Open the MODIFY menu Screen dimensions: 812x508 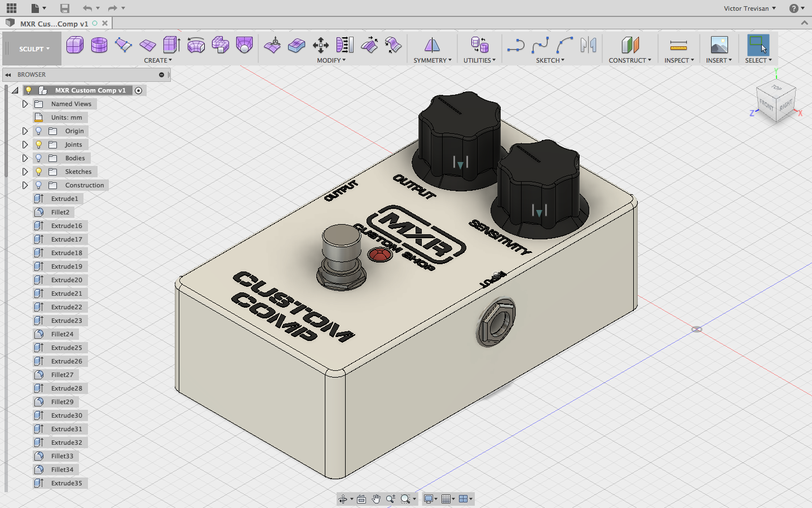click(x=331, y=60)
